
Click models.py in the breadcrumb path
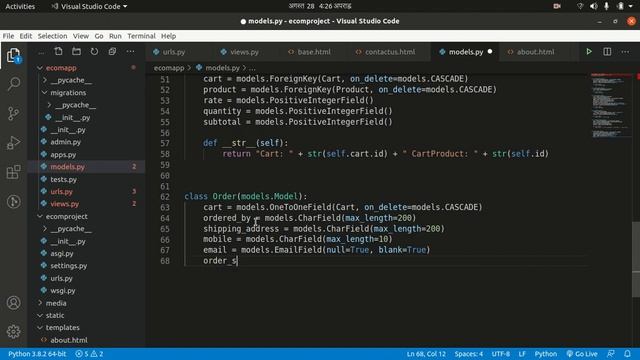point(222,68)
